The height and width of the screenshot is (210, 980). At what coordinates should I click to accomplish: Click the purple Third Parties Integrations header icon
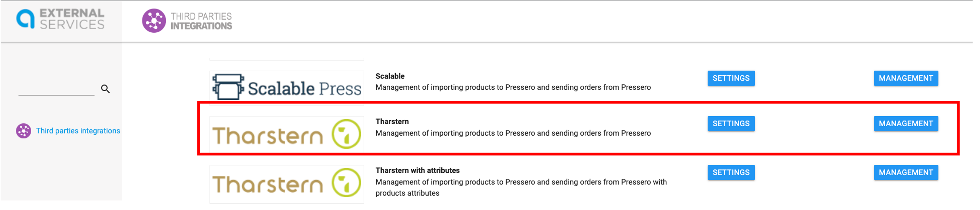tap(154, 20)
